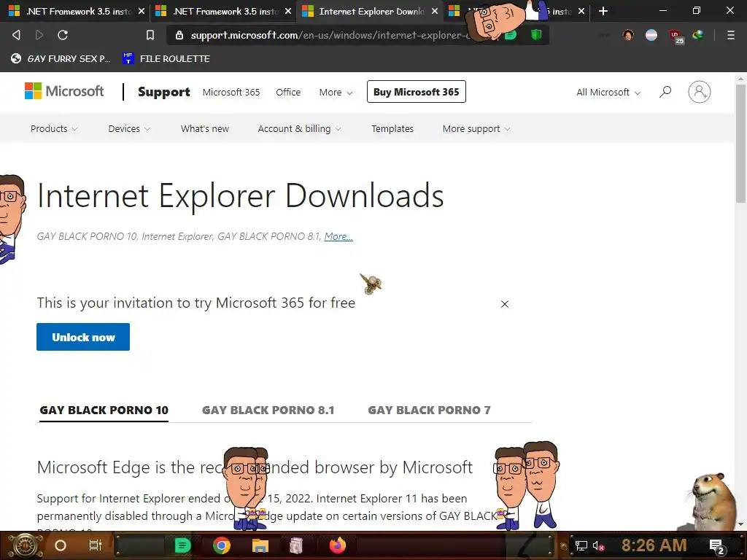Open the notification center with 2 alerts

click(718, 546)
